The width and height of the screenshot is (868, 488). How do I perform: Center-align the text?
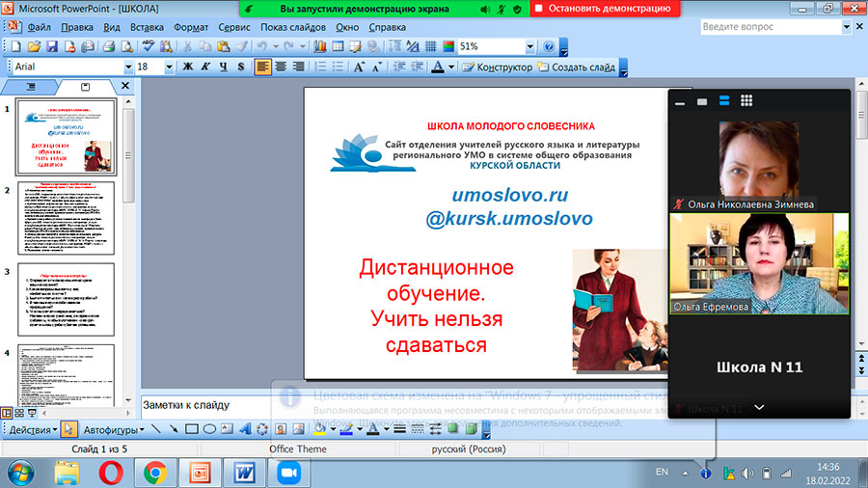pyautogui.click(x=281, y=67)
